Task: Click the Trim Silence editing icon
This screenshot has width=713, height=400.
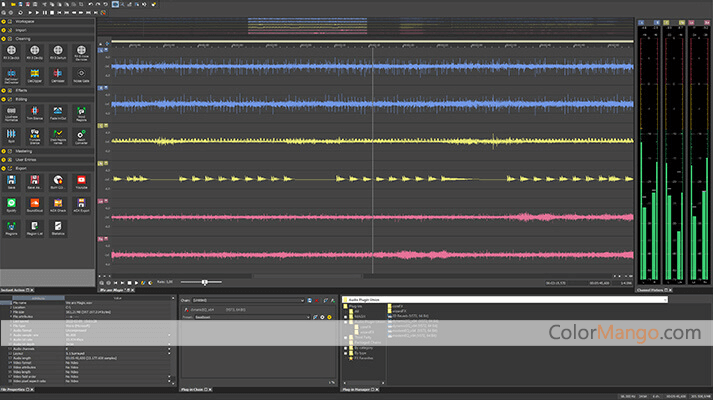Action: (x=35, y=113)
